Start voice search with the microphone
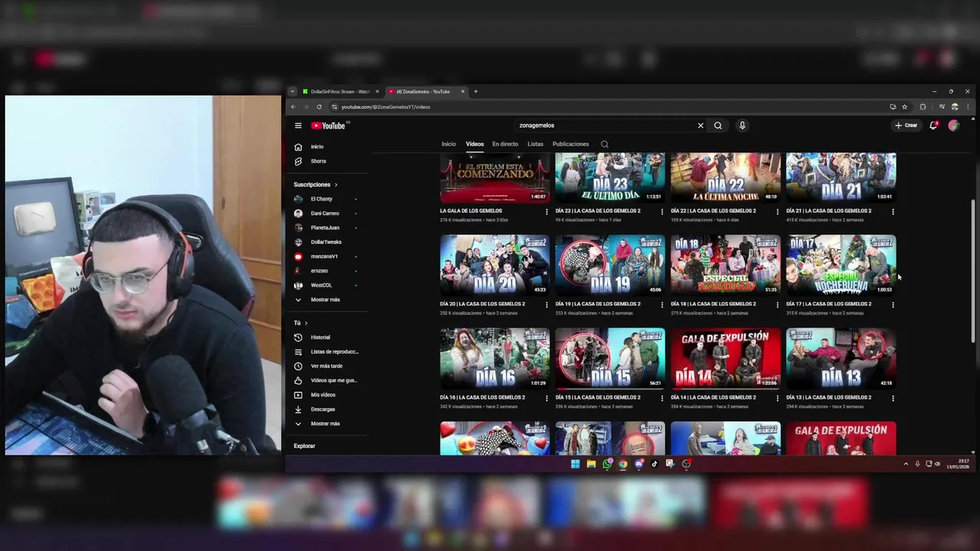Image resolution: width=980 pixels, height=551 pixels. pos(742,126)
